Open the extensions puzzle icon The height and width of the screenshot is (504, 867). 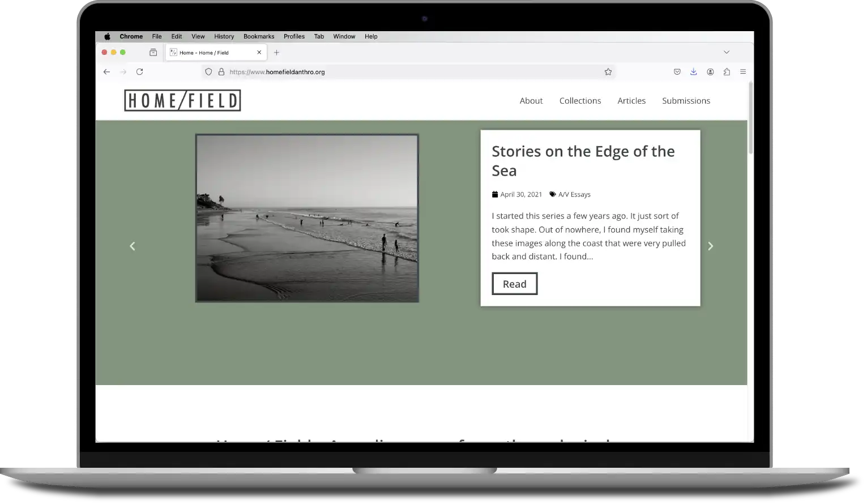[727, 72]
